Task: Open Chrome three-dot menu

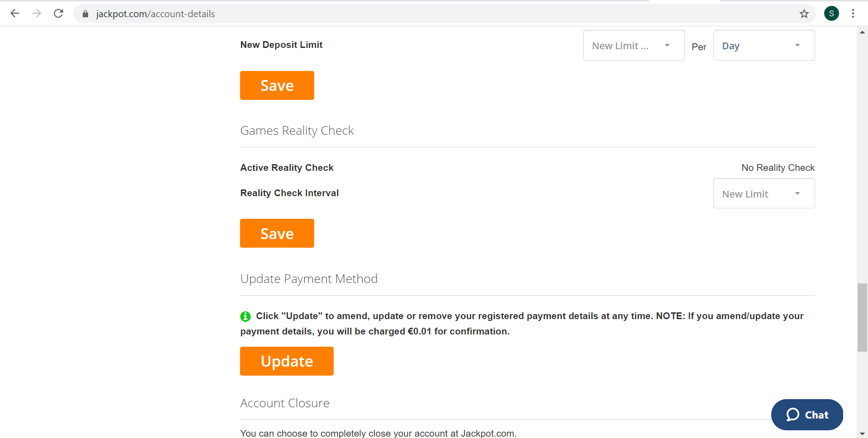Action: 853,14
